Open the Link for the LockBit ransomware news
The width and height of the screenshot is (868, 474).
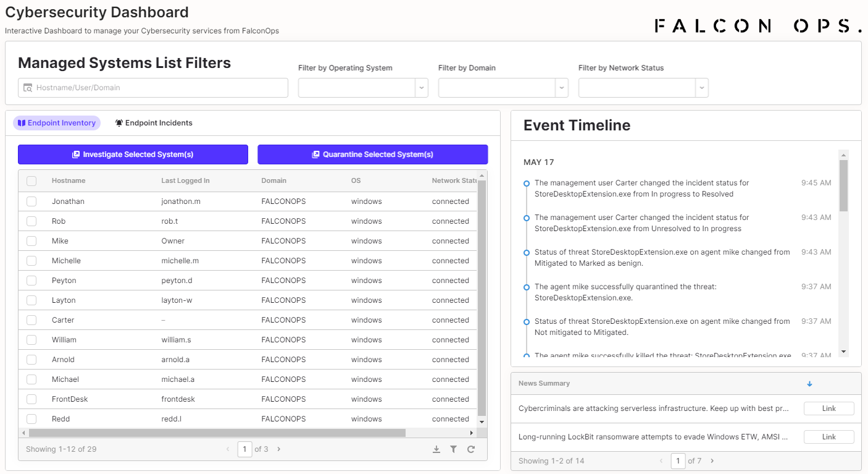(828, 437)
